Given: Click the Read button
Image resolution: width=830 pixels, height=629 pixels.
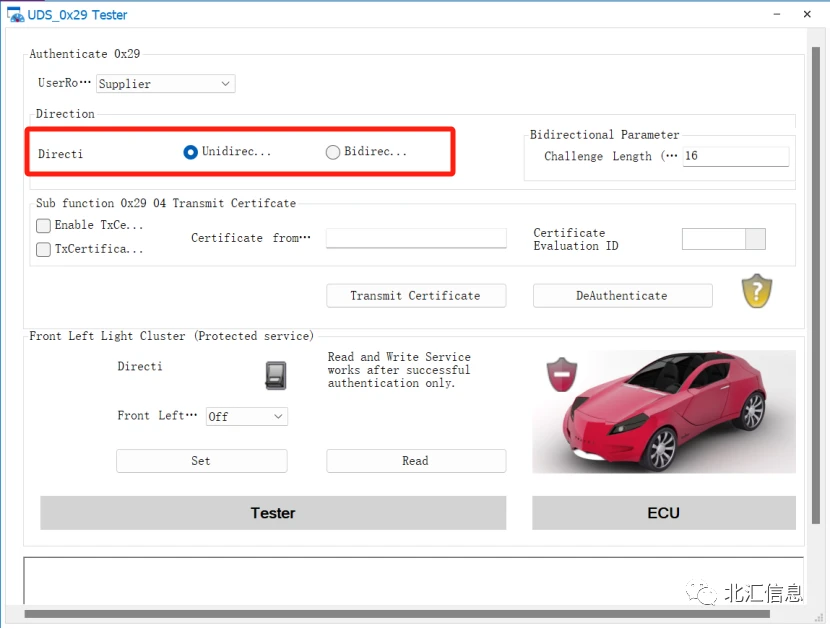Looking at the screenshot, I should [415, 461].
